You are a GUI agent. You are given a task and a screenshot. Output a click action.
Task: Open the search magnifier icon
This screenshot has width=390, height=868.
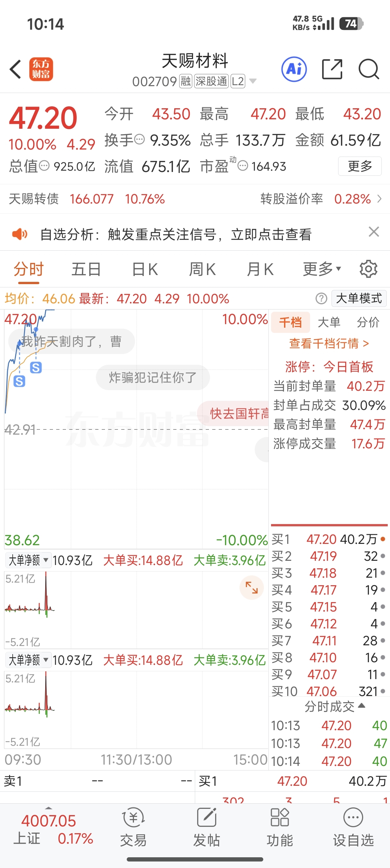(x=369, y=70)
